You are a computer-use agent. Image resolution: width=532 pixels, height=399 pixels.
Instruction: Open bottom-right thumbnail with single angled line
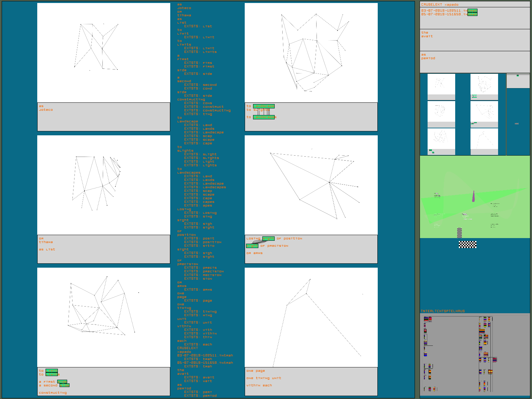484,139
